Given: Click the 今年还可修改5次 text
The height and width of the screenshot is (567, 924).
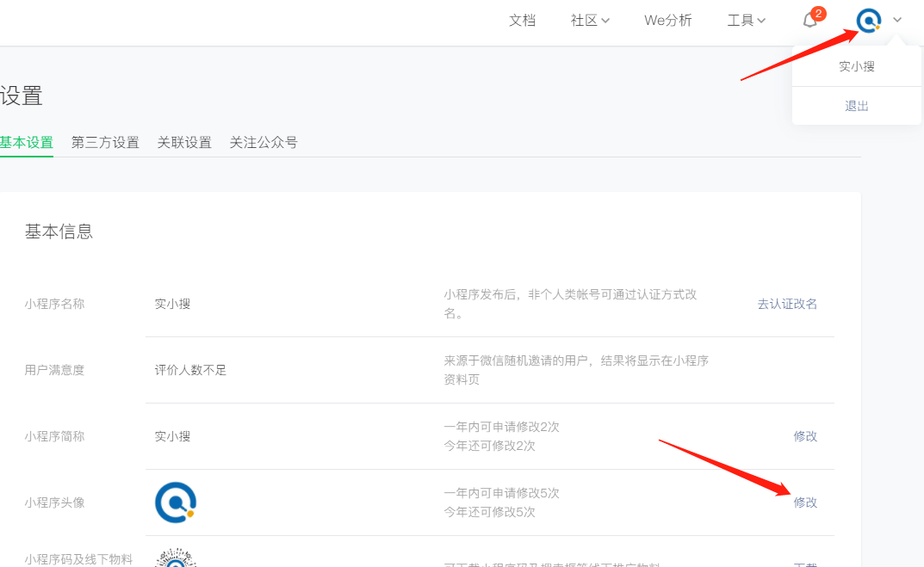Looking at the screenshot, I should pos(489,512).
